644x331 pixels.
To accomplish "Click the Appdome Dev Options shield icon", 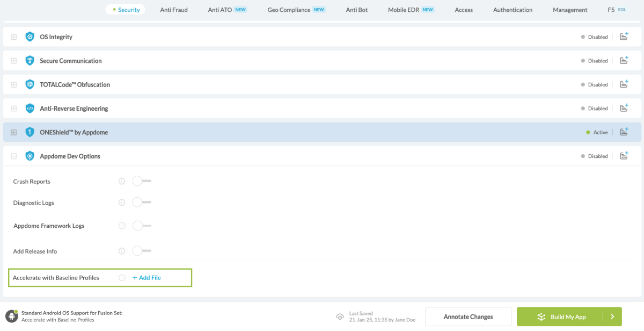I will click(x=30, y=156).
